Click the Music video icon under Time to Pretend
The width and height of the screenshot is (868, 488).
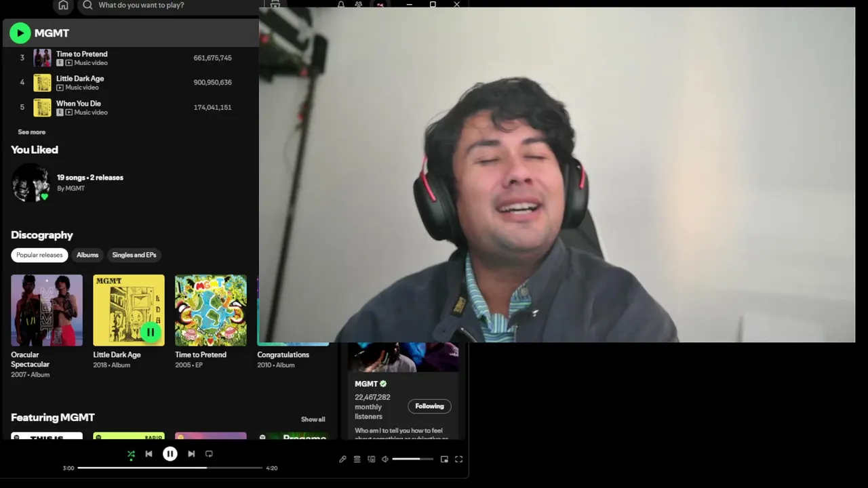tap(69, 63)
